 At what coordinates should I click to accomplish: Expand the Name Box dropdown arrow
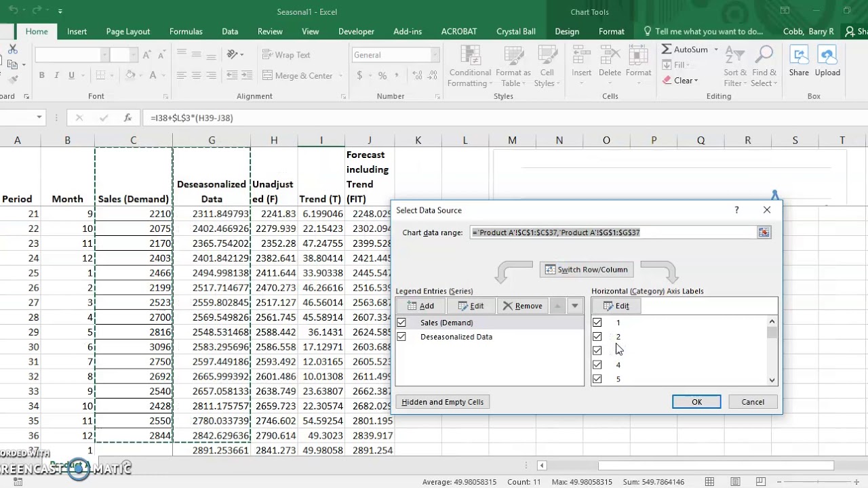click(39, 118)
